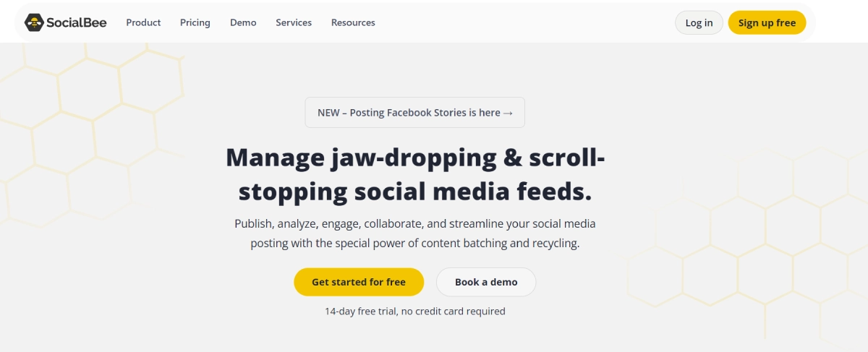
Task: Expand the Resources menu
Action: [x=353, y=22]
